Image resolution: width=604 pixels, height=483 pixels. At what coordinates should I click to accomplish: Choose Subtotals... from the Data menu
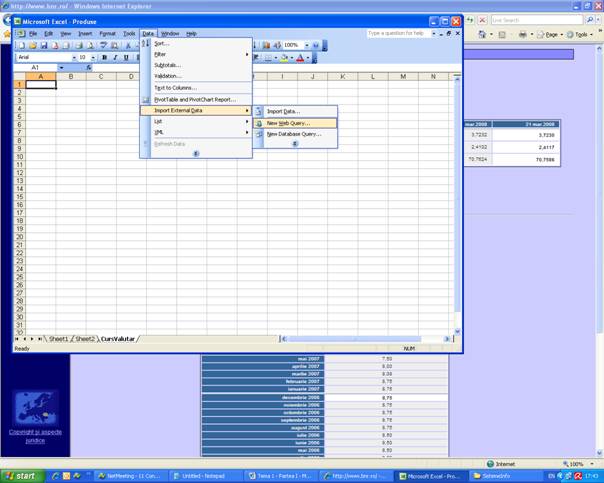196,65
